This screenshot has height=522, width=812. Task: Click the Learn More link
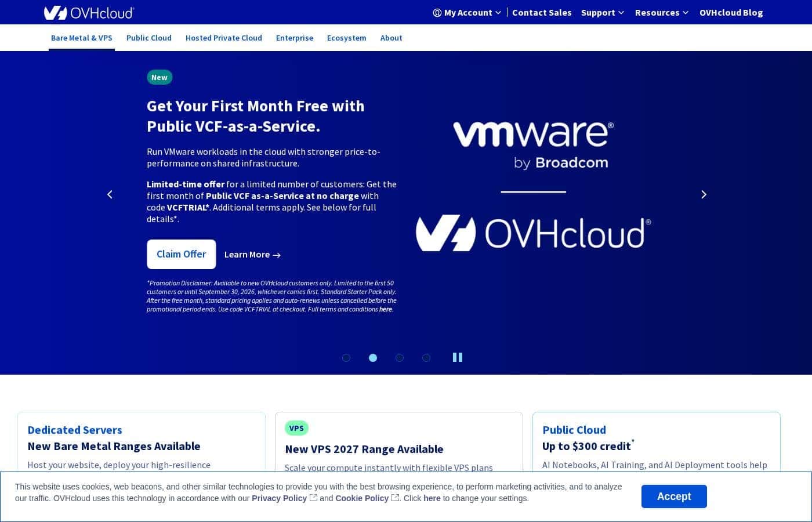click(x=252, y=255)
